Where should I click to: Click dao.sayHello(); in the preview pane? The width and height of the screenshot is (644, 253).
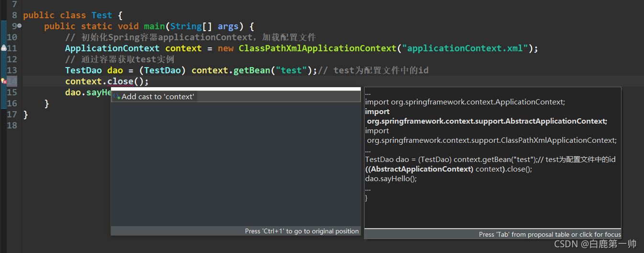391,179
